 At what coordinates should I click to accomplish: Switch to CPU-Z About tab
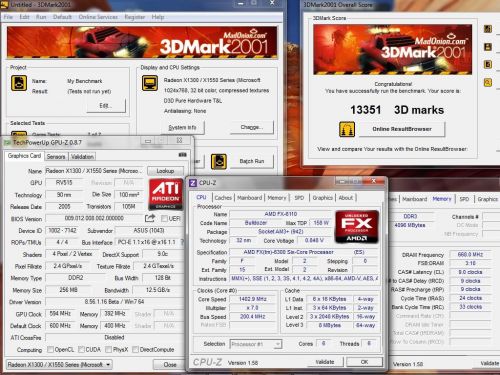click(x=346, y=198)
